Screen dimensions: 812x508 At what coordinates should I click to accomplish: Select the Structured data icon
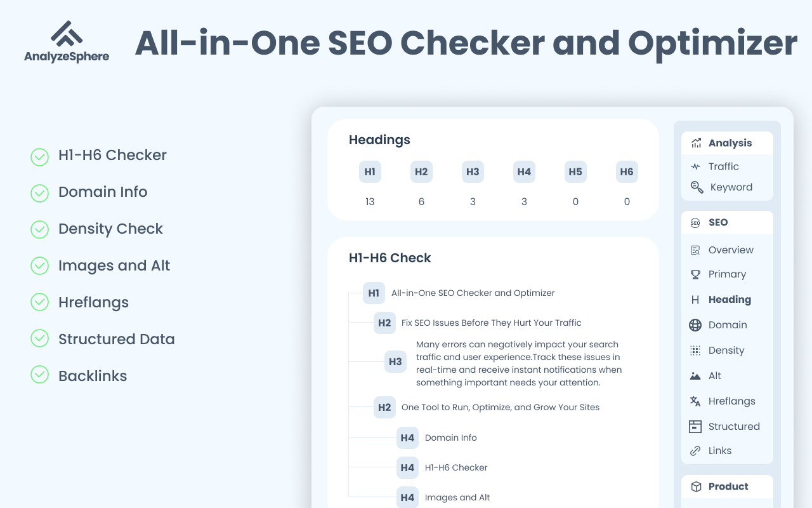(696, 426)
